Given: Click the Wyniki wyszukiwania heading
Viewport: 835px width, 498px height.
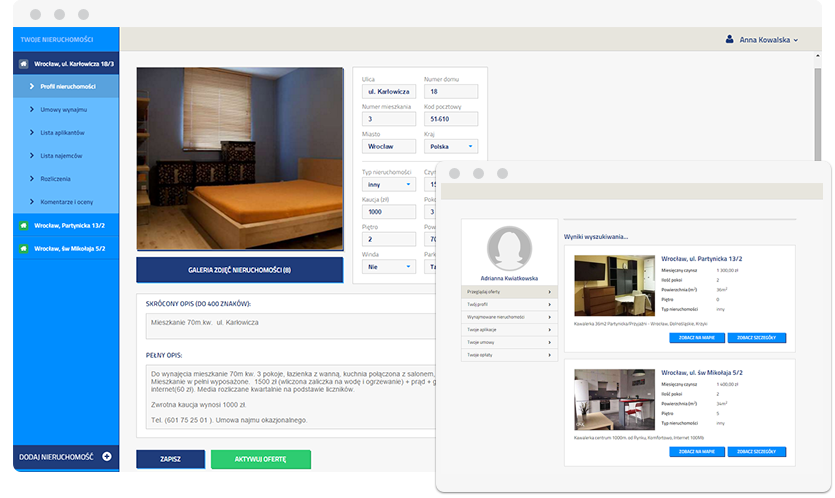Looking at the screenshot, I should coord(596,237).
